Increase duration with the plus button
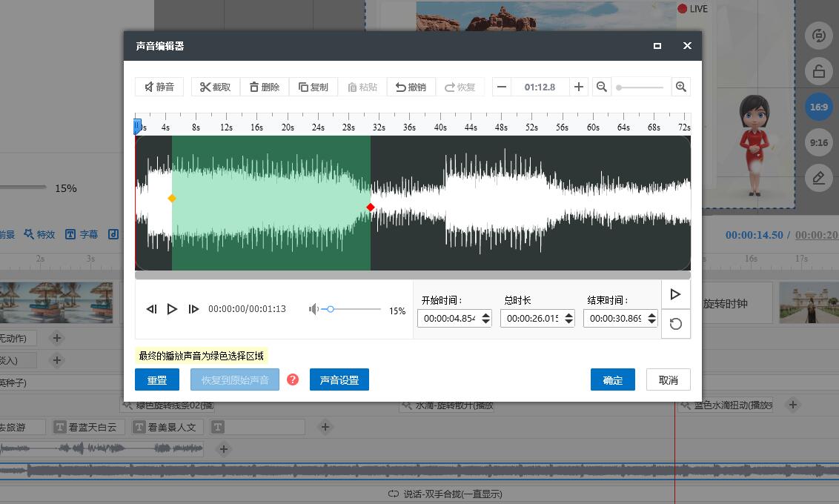The height and width of the screenshot is (504, 839). coord(579,87)
